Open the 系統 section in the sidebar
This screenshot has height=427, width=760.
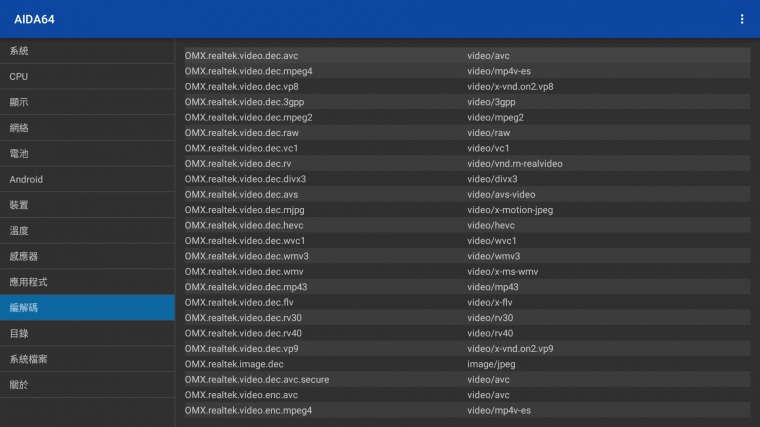pos(87,51)
